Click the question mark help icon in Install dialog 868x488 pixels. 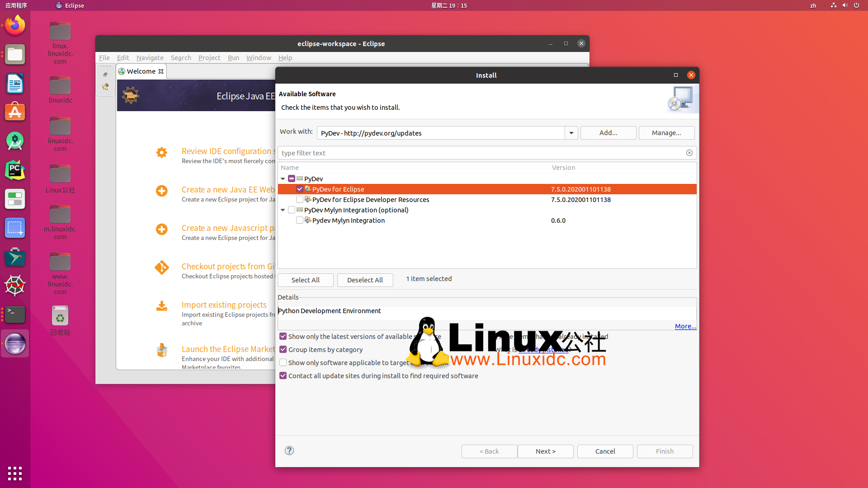[x=289, y=450]
